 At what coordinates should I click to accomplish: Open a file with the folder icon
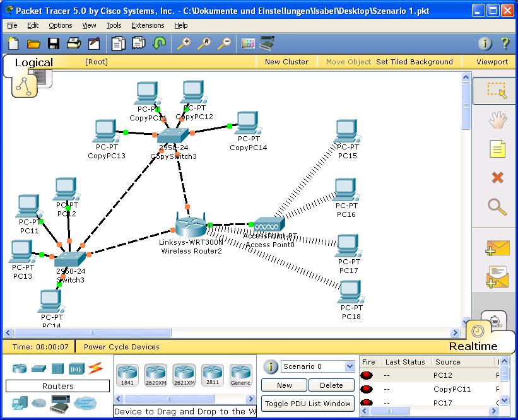pyautogui.click(x=33, y=44)
